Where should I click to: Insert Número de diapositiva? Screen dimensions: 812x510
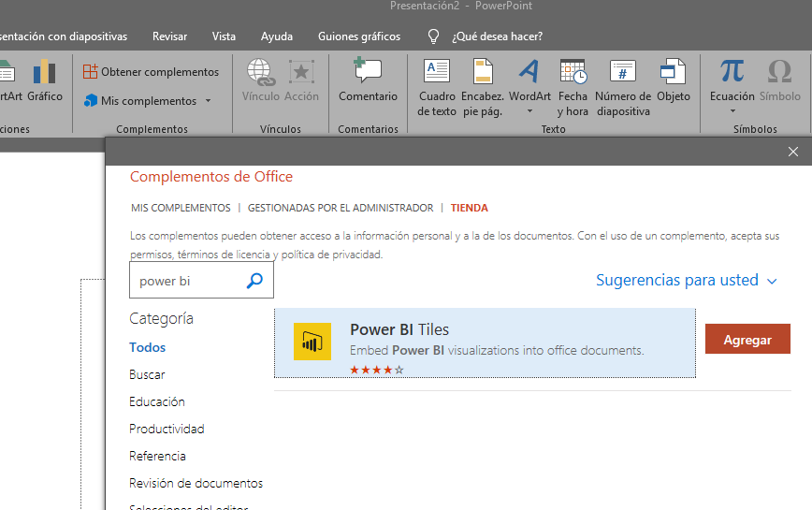[x=623, y=88]
